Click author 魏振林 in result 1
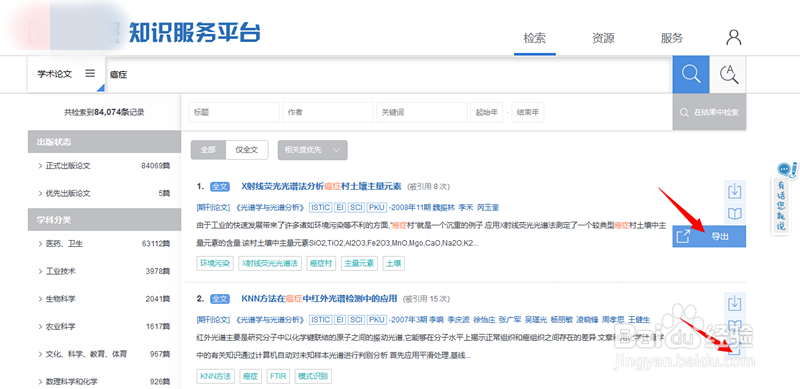Screen dimensions: 800x389 [443, 207]
